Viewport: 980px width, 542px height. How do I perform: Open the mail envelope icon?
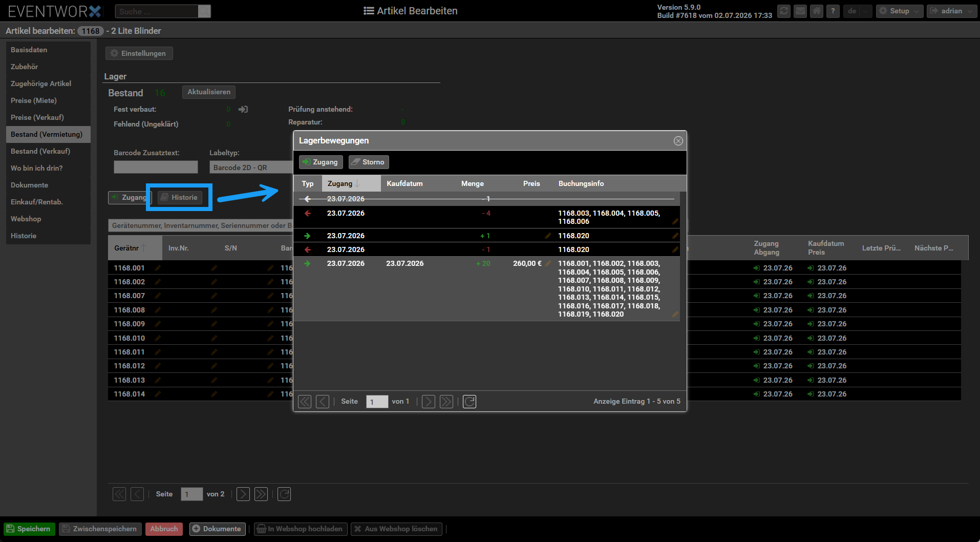click(x=800, y=11)
